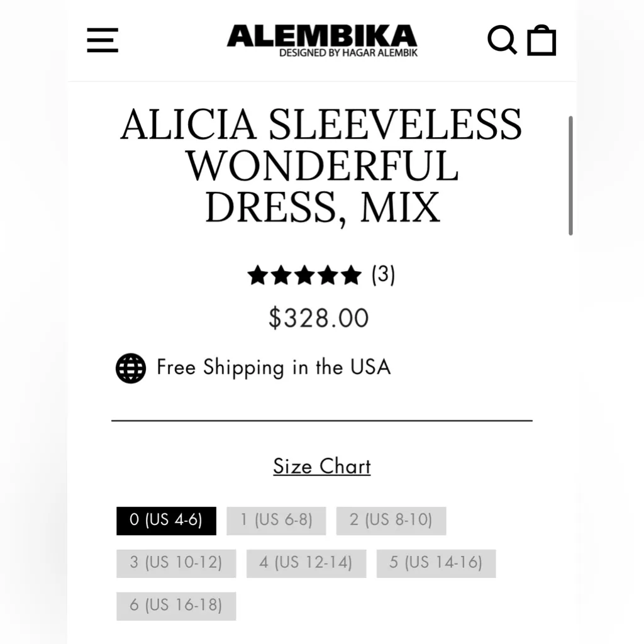Click the middle star of the rating
644x644 pixels.
305,275
